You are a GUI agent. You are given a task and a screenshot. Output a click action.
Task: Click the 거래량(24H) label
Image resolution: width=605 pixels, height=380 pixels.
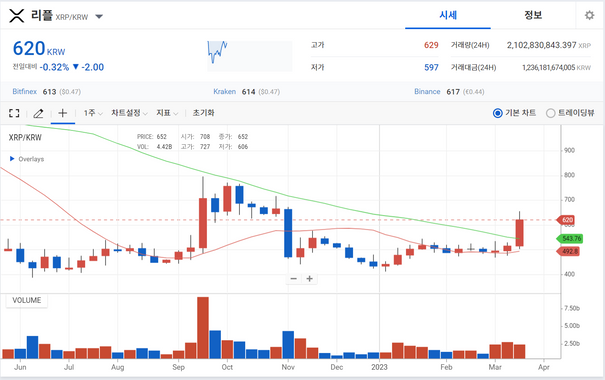pyautogui.click(x=470, y=45)
